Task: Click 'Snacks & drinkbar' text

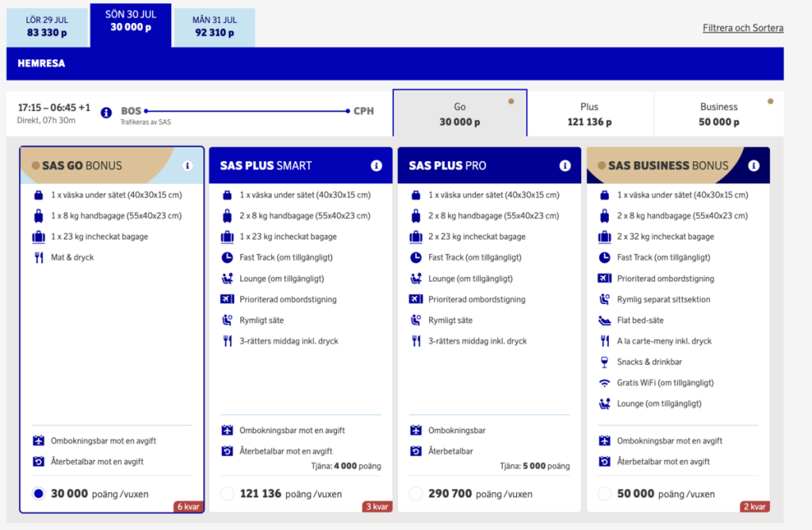Action: coord(649,362)
